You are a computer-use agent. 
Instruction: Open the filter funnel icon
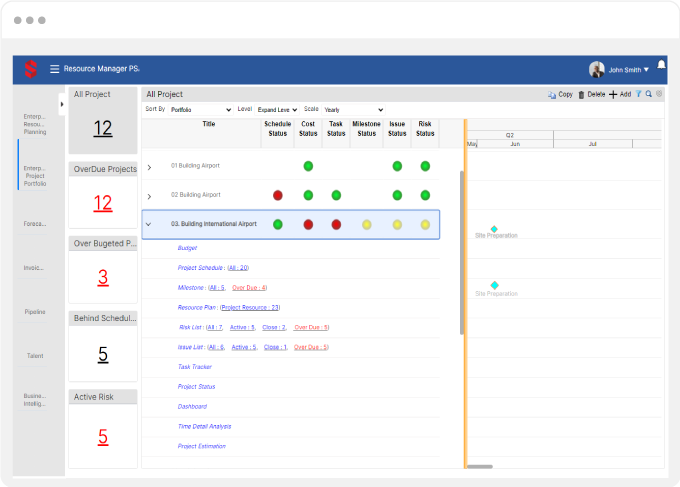(638, 94)
